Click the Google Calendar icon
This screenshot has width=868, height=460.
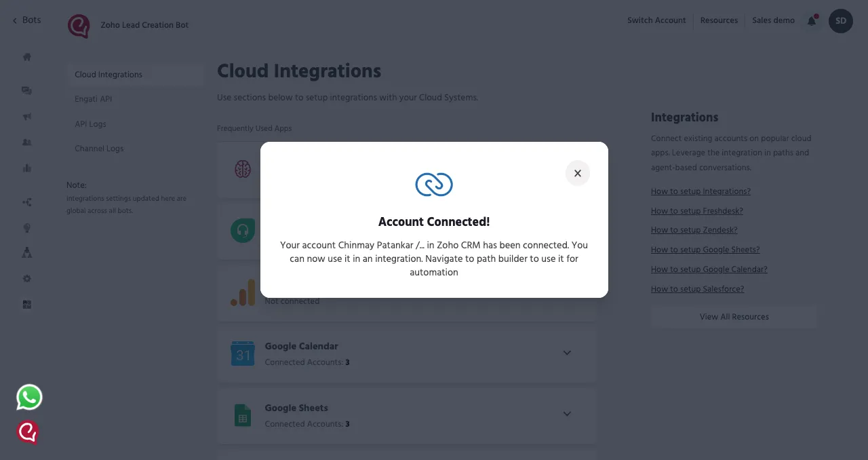(x=243, y=353)
